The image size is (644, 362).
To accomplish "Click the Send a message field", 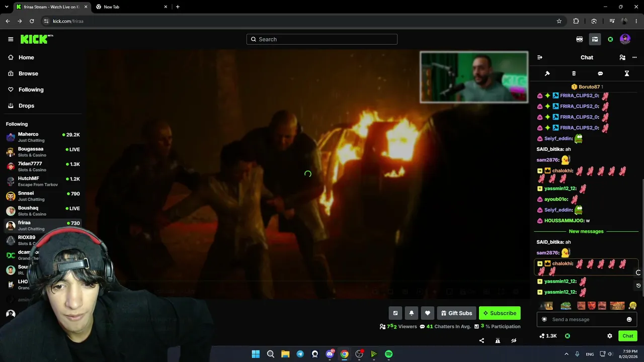I will click(x=587, y=319).
